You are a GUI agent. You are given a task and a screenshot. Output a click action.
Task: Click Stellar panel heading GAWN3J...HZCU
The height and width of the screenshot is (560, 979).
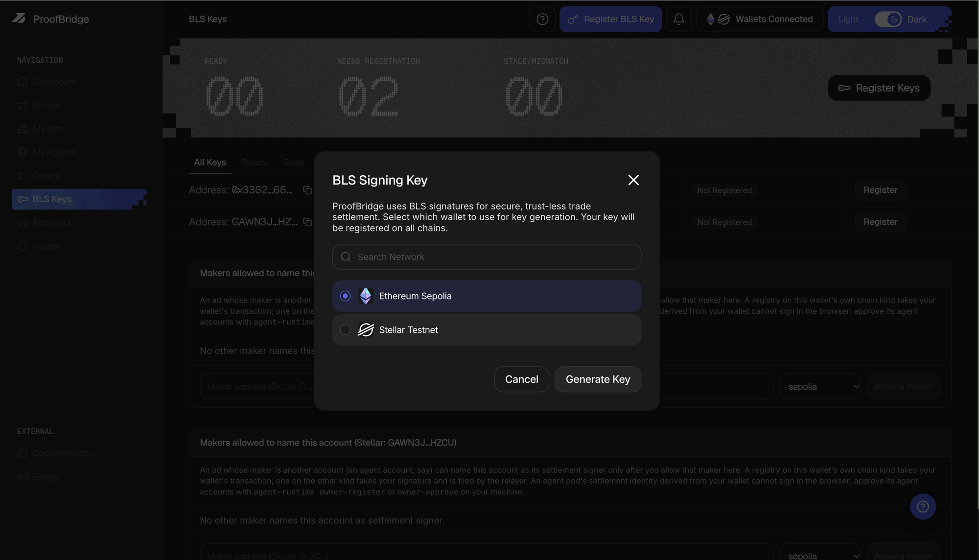pyautogui.click(x=328, y=443)
